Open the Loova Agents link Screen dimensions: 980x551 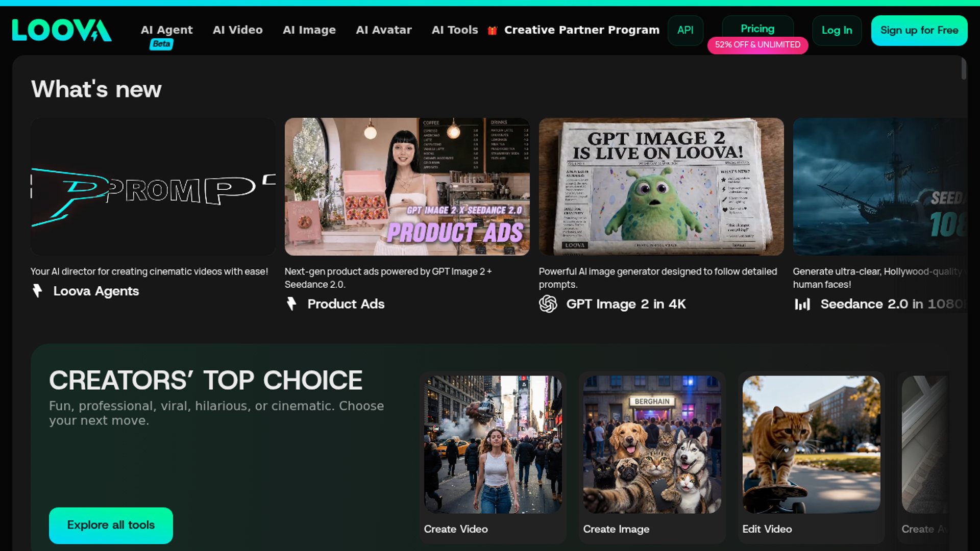pyautogui.click(x=96, y=291)
